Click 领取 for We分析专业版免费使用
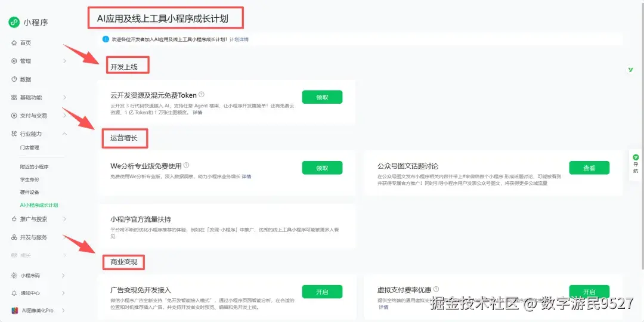 click(323, 168)
